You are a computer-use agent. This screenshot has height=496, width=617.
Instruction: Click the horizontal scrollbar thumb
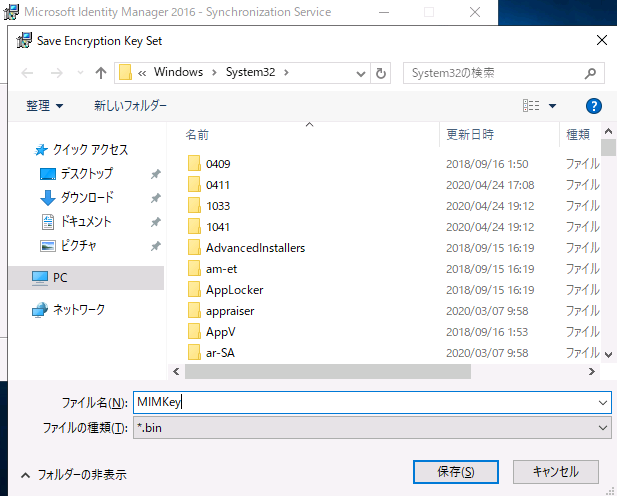328,372
